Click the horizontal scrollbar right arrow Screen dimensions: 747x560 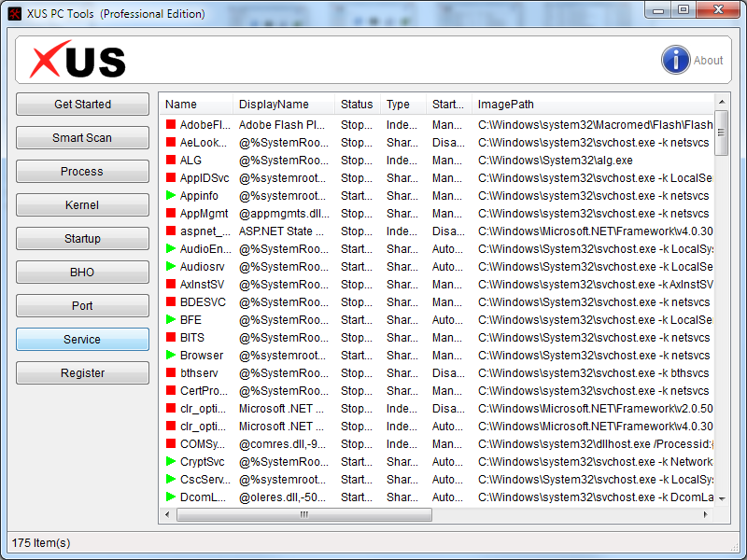[x=706, y=514]
